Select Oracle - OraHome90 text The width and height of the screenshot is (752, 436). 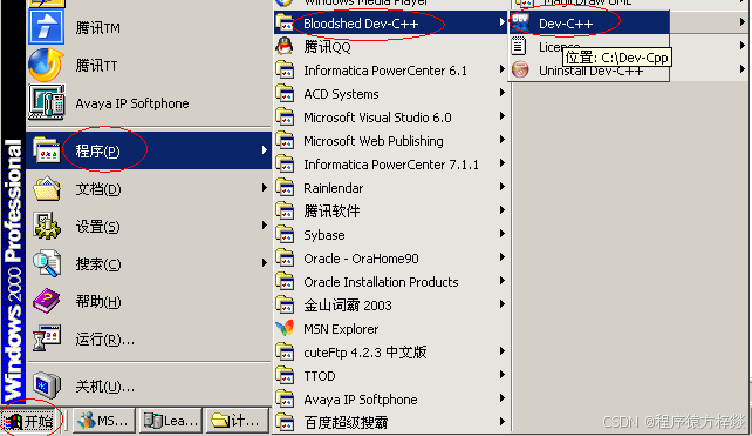coord(361,258)
